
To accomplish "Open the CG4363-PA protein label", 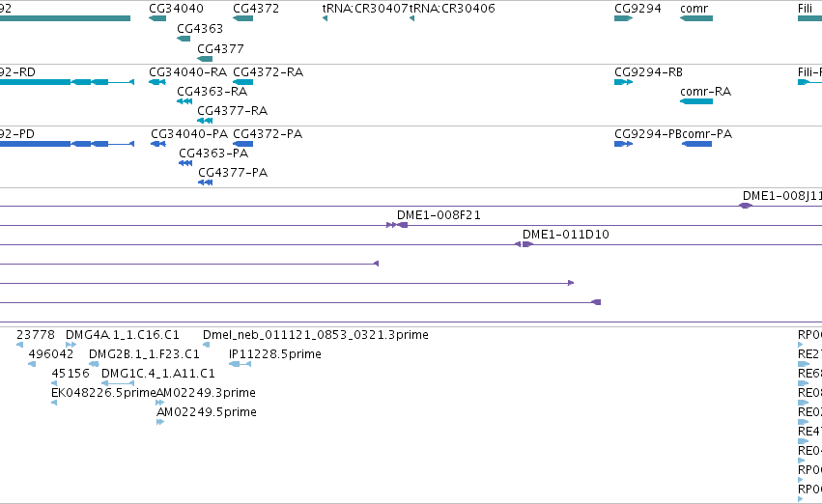I will [213, 153].
